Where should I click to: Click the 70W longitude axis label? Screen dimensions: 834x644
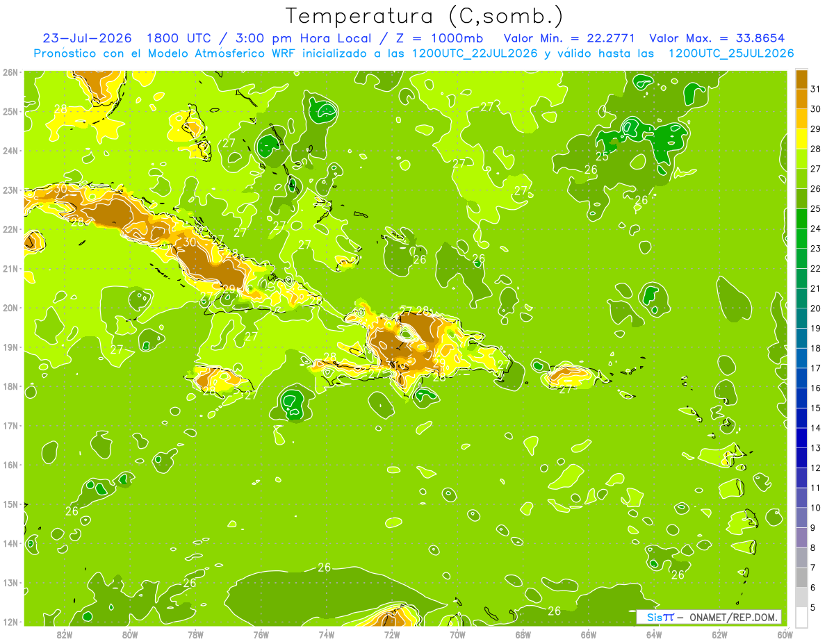coord(457,634)
